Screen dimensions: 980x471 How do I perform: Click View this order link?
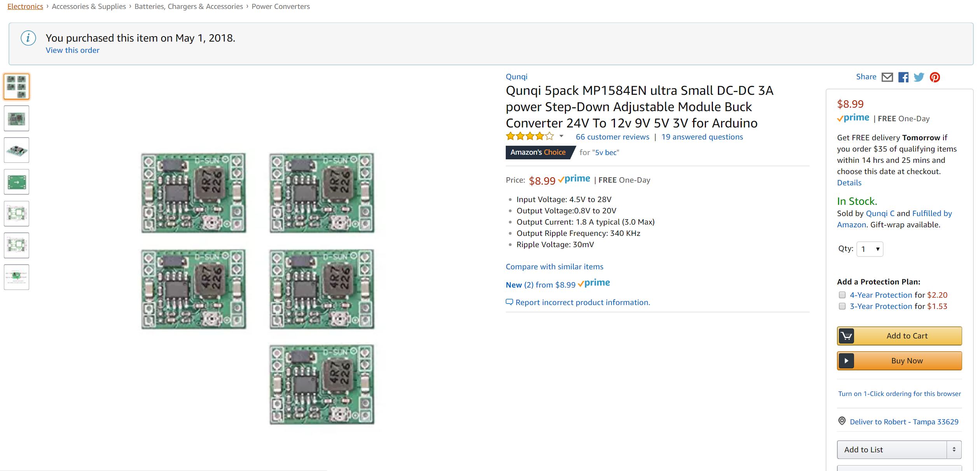coord(73,50)
